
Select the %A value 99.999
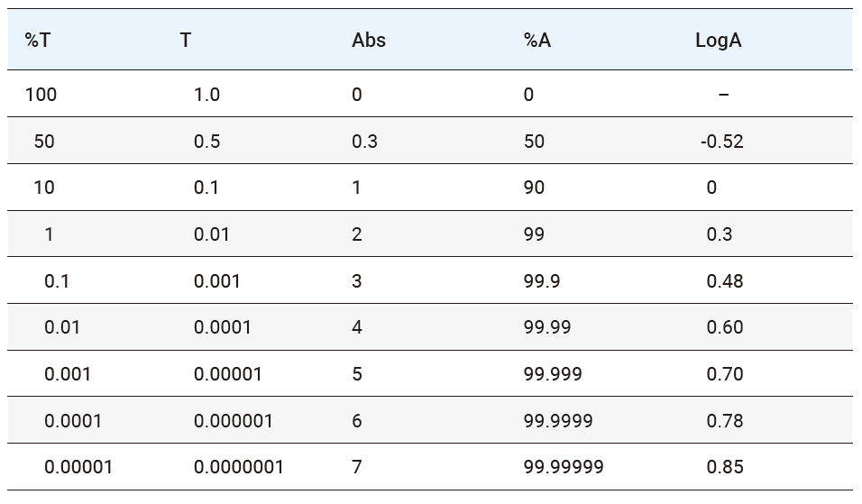552,374
